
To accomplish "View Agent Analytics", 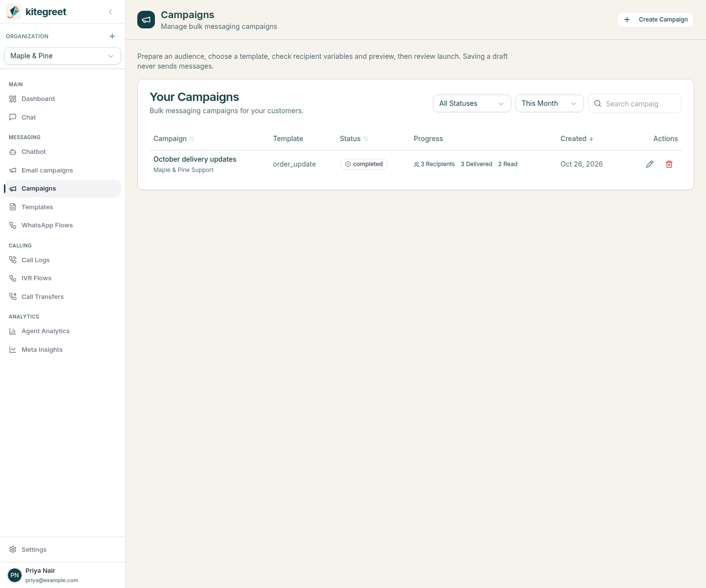I will [x=62, y=331].
